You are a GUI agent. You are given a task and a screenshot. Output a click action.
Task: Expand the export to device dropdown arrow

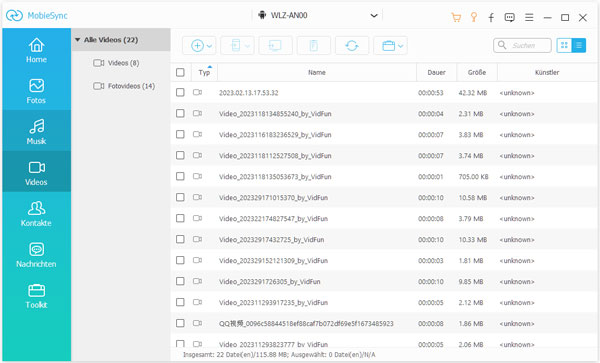tap(248, 46)
